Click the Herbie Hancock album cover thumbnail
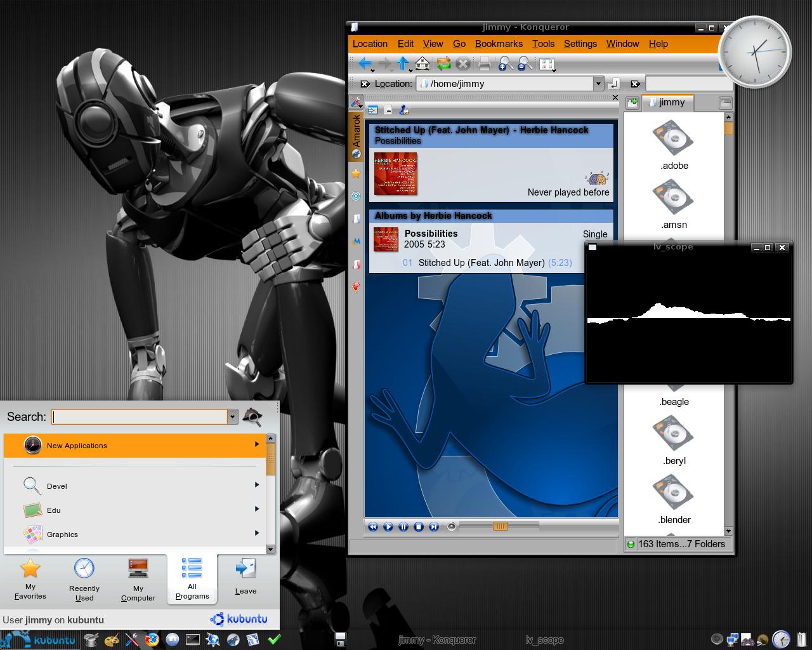This screenshot has height=650, width=812. (395, 173)
